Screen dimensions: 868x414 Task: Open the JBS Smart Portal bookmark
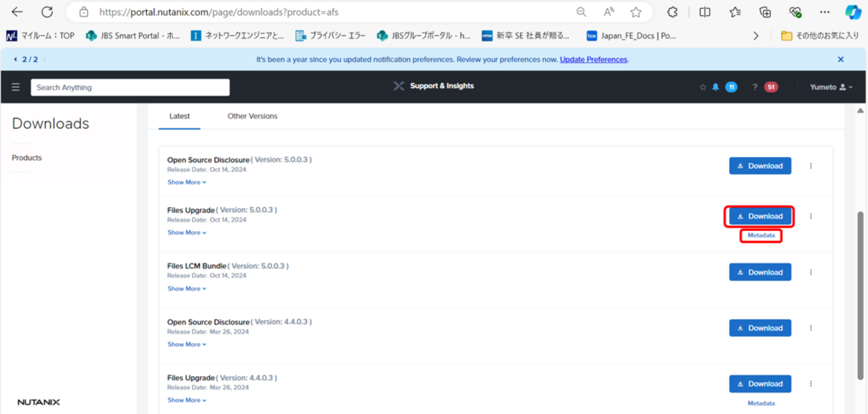click(x=134, y=35)
